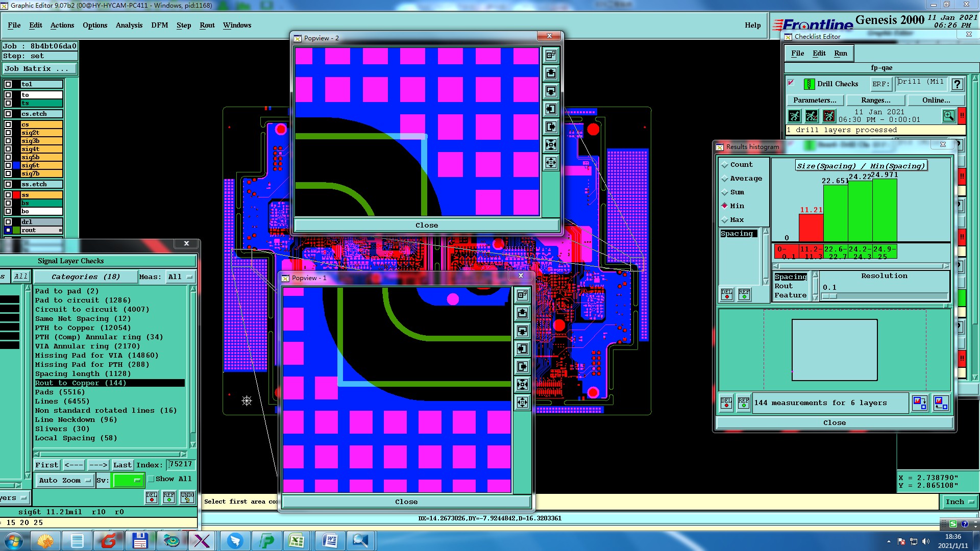The image size is (980, 551).
Task: Click Ranges... button
Action: [875, 101]
